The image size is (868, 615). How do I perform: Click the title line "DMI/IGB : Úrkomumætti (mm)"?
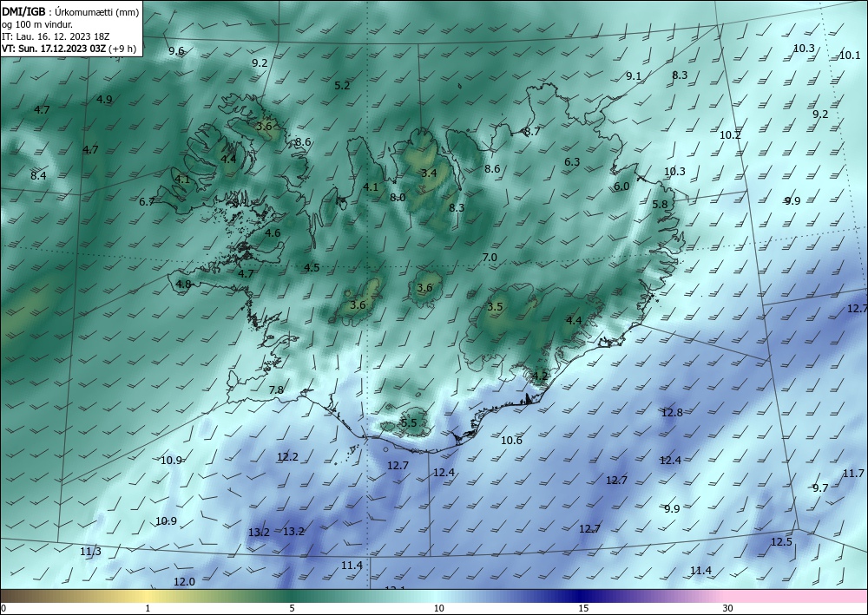70,11
